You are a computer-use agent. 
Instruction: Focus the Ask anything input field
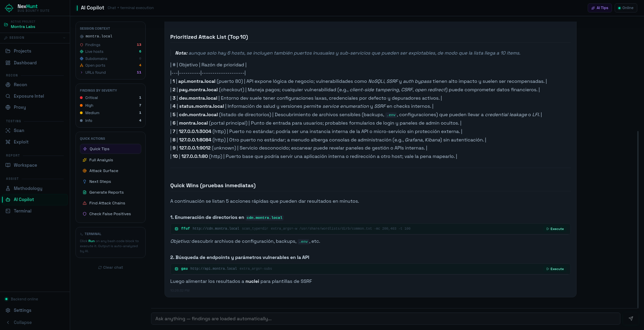coord(385,319)
